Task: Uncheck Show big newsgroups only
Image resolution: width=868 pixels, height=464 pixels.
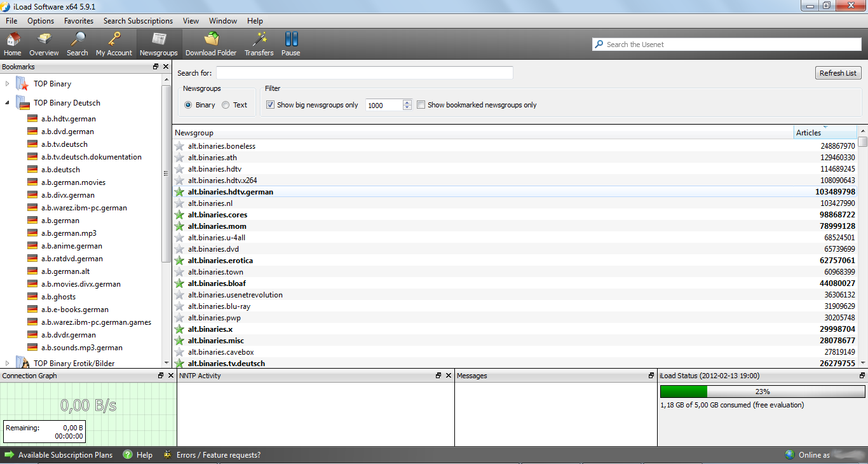Action: (270, 104)
